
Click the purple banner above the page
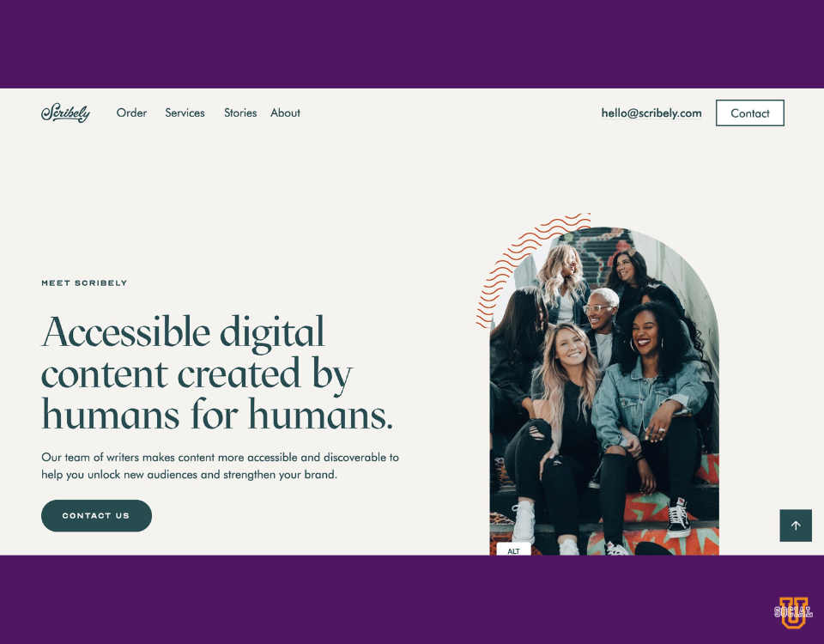click(x=412, y=44)
